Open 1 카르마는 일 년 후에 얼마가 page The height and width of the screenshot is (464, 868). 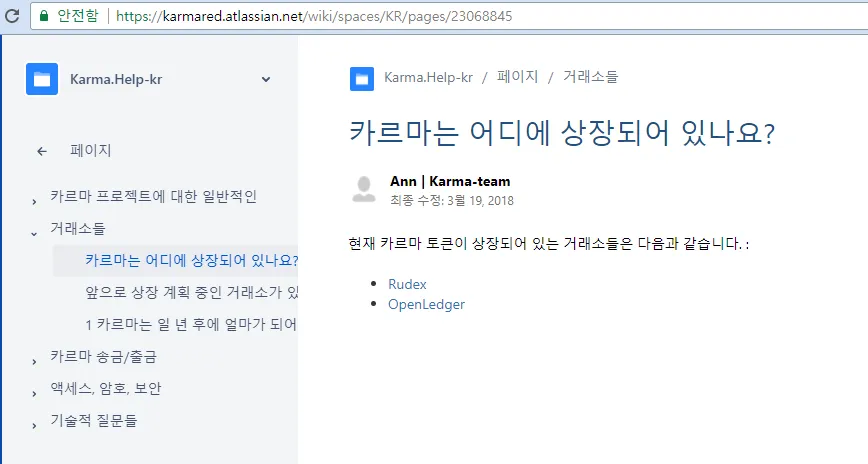click(192, 324)
